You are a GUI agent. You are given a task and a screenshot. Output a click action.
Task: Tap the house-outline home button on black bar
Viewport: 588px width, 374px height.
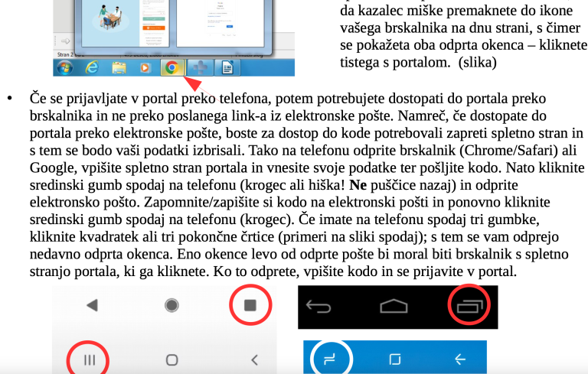(x=394, y=307)
